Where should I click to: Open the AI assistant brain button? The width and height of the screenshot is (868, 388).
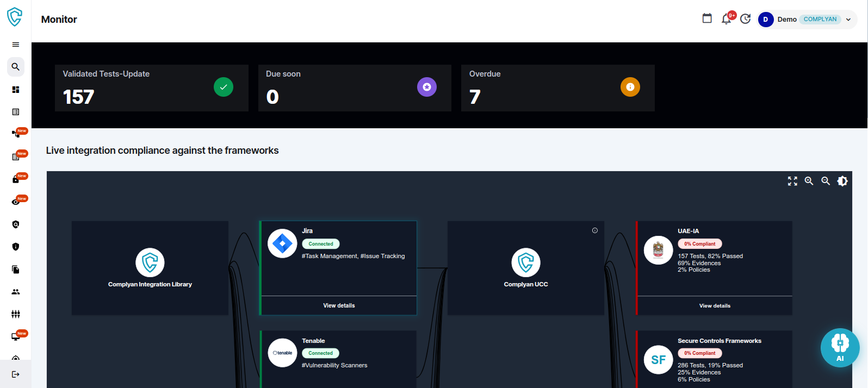pyautogui.click(x=840, y=348)
